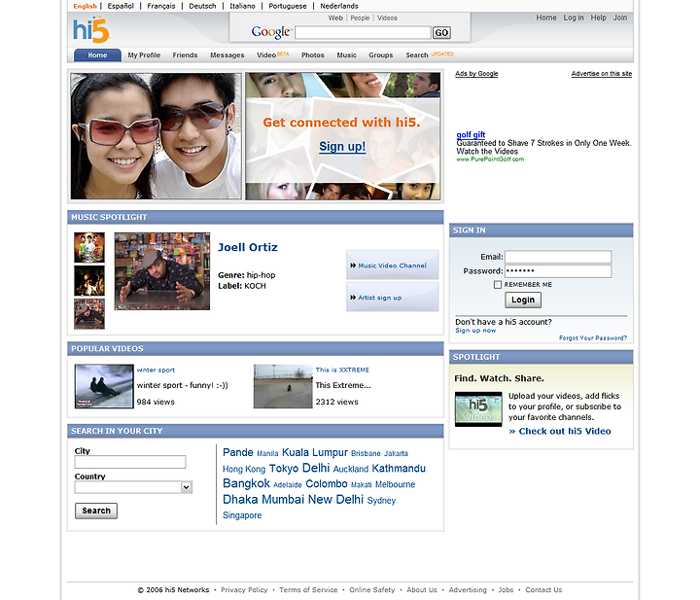Click the Email input field

(558, 257)
